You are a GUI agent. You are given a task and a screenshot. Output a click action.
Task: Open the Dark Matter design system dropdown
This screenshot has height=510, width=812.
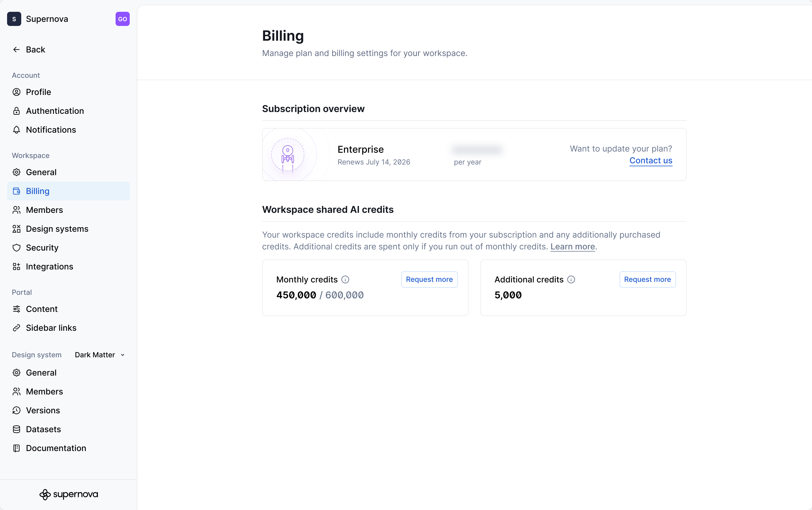(x=99, y=355)
